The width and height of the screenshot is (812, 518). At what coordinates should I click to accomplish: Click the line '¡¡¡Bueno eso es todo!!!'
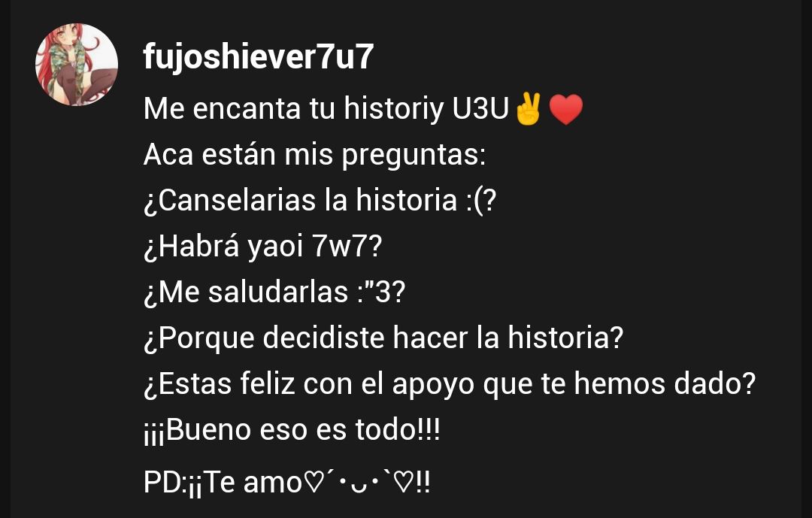pyautogui.click(x=292, y=430)
